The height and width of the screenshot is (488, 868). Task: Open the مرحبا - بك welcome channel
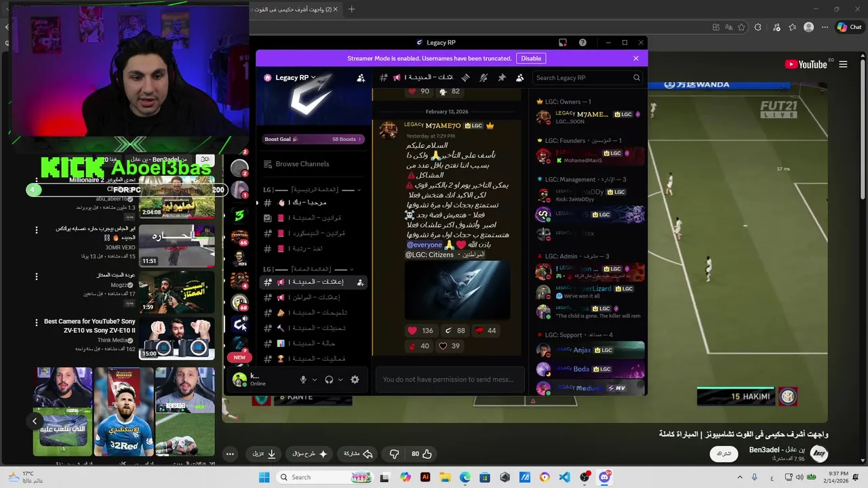[x=313, y=203]
